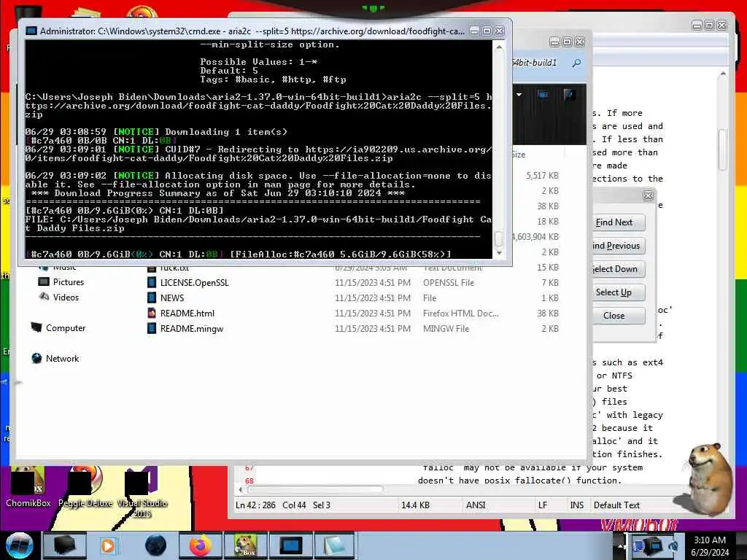Open the ChomikBox desktop shortcut

[28, 486]
